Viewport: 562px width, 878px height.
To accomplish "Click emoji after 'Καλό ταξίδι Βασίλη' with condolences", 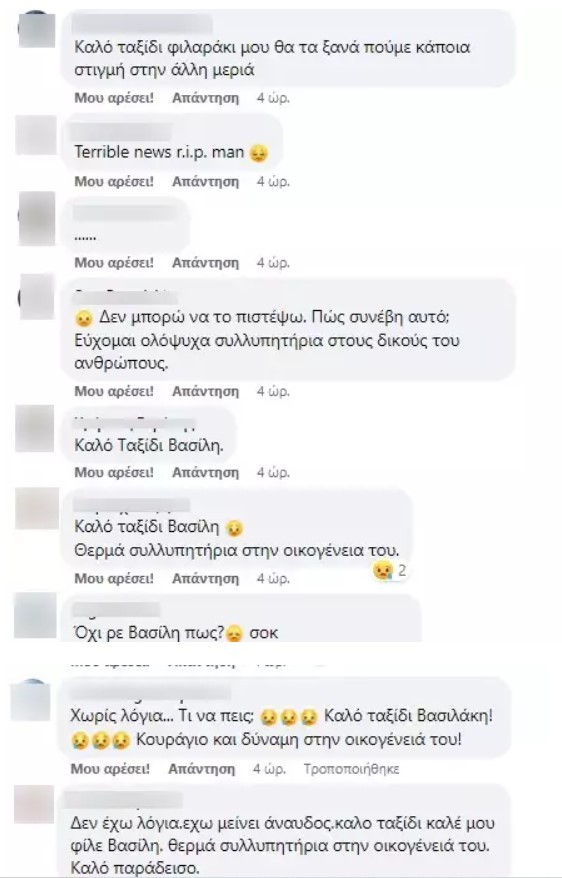I will pos(234,527).
